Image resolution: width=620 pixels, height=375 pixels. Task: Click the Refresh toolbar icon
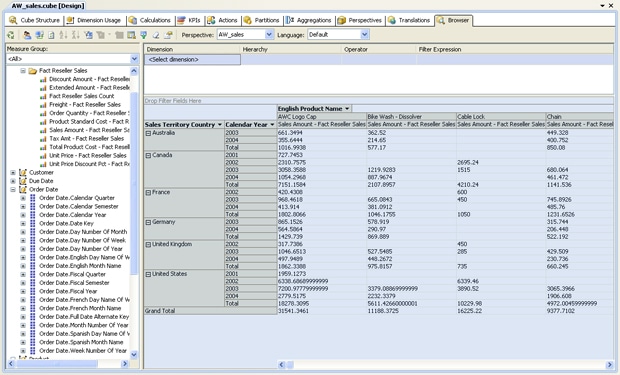click(x=51, y=35)
